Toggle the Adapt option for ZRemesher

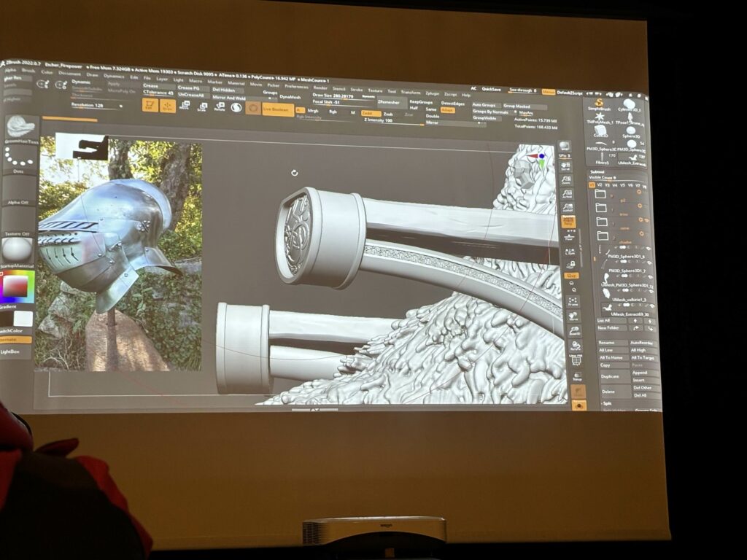(447, 110)
